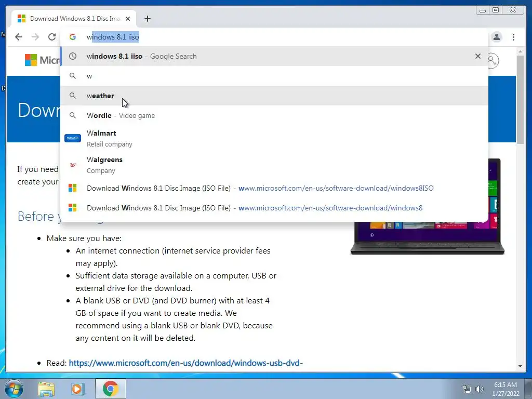Click the Walgreens logo thumbnail
The height and width of the screenshot is (399, 532).
pos(73,165)
